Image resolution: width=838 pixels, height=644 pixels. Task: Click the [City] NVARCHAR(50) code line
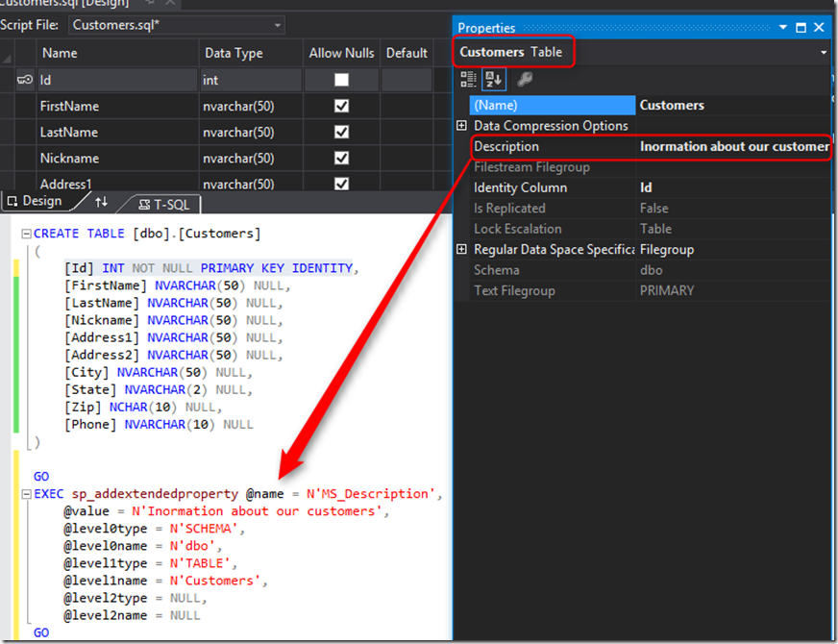159,373
